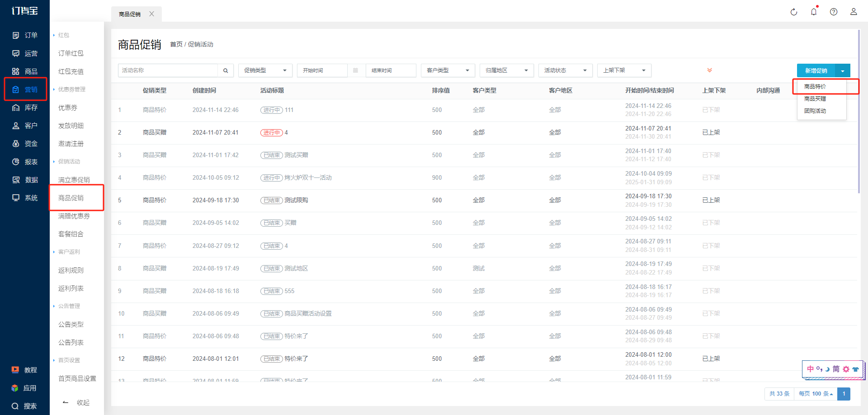Open 套餐组合 in the submenu
Image resolution: width=868 pixels, height=415 pixels.
(71, 234)
